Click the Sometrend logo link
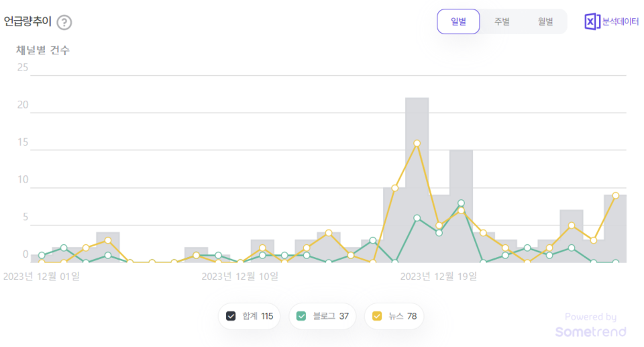 (590, 332)
